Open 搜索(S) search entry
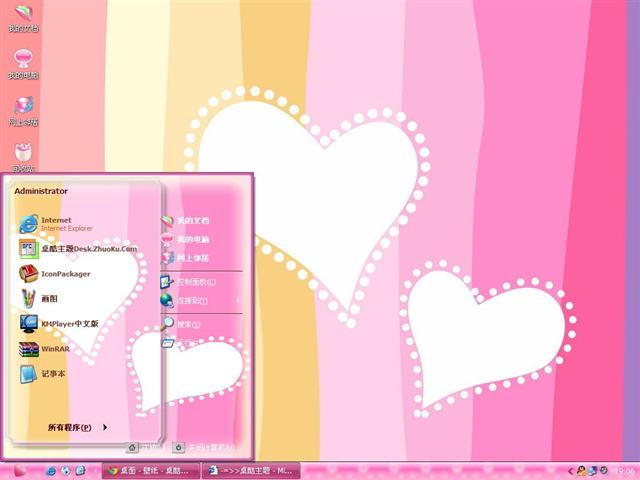 181,324
